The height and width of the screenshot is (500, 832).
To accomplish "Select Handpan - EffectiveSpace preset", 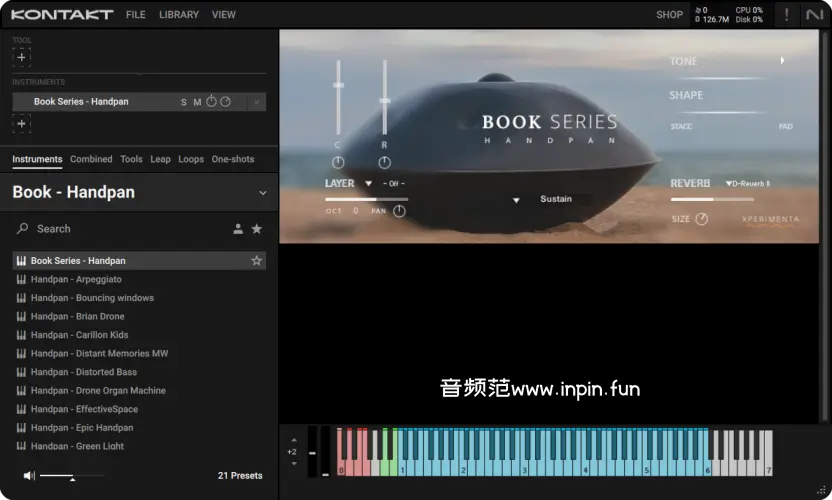I will [139, 409].
